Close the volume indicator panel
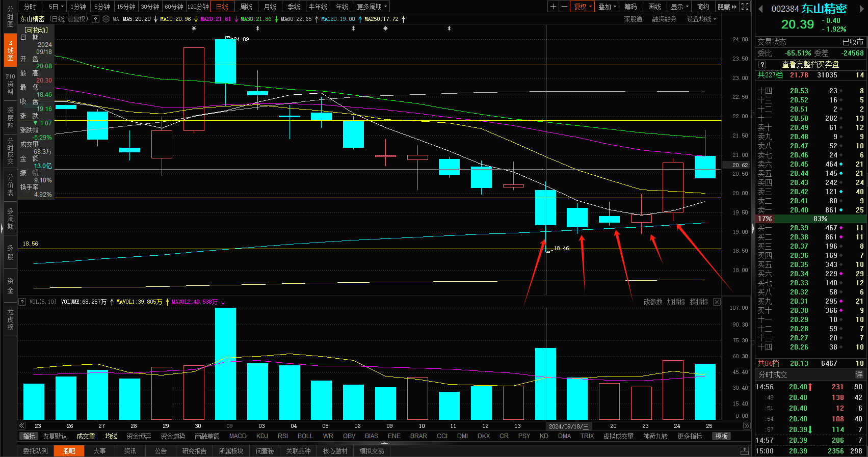This screenshot has height=457, width=868. tap(717, 302)
